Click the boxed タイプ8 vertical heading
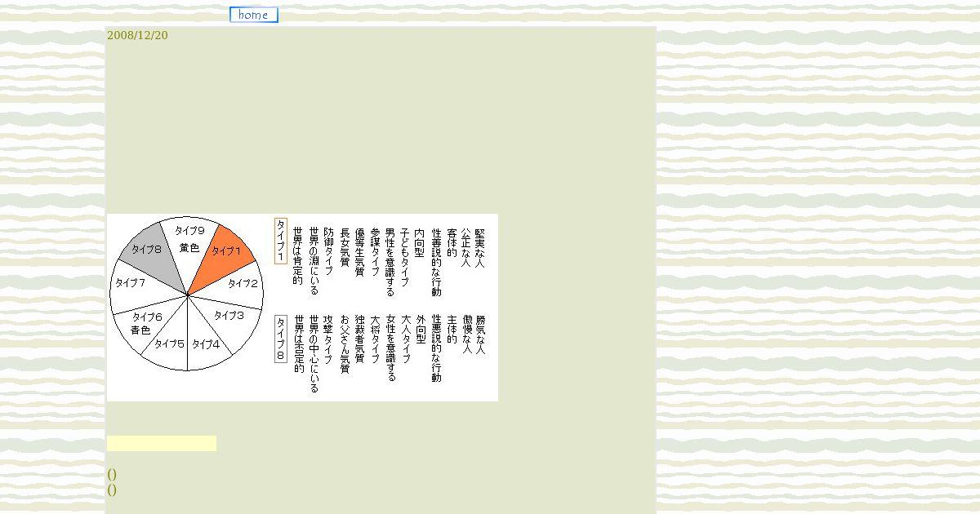 point(281,339)
